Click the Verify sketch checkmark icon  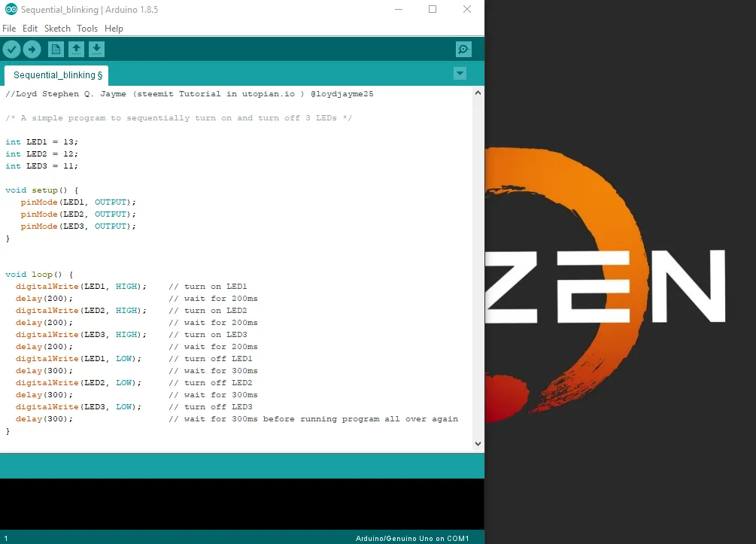tap(11, 49)
